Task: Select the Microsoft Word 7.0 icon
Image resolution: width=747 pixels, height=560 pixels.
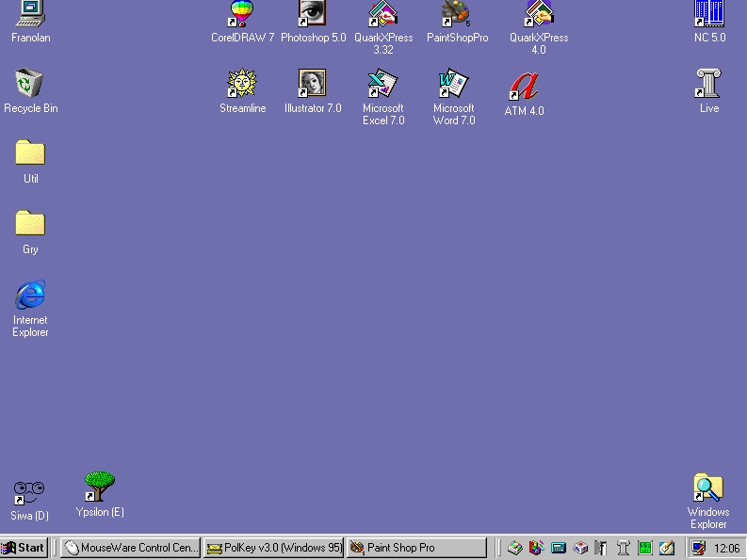Action: click(x=453, y=84)
